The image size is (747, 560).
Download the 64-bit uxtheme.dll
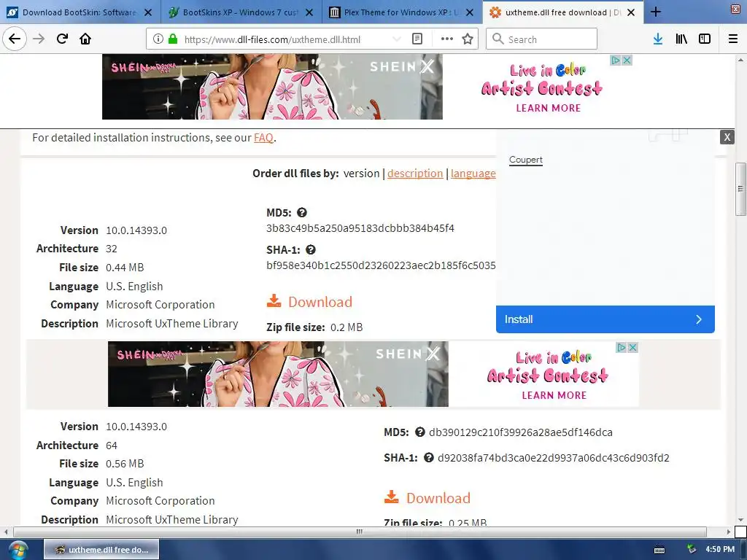click(427, 498)
